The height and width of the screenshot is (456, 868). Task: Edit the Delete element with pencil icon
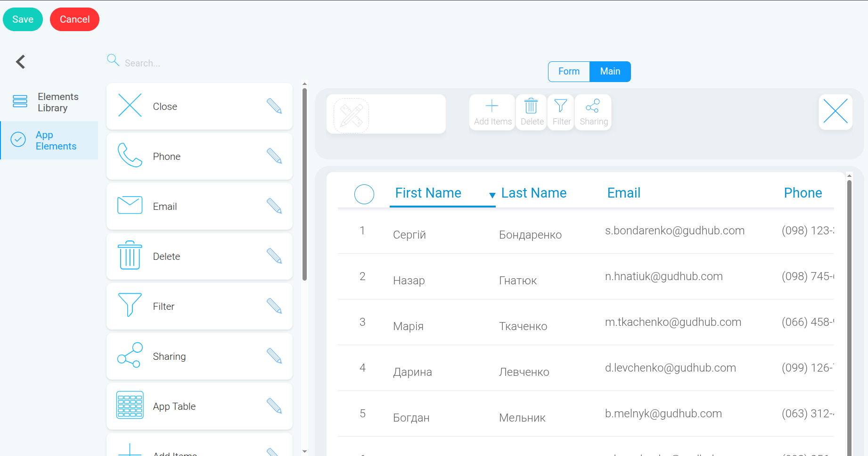pyautogui.click(x=274, y=256)
